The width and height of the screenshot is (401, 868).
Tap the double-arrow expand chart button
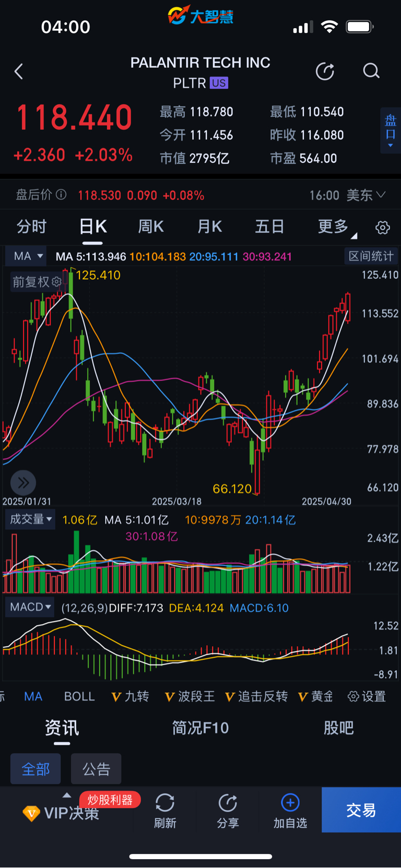[x=23, y=483]
